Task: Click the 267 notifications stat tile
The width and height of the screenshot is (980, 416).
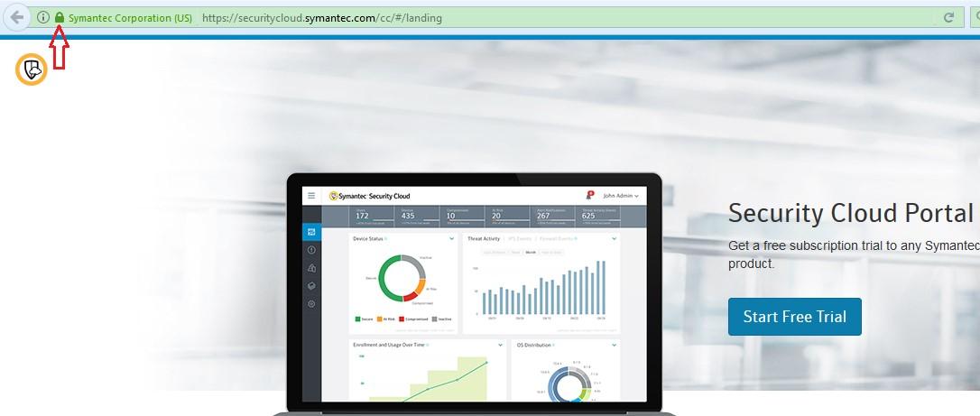Action: click(554, 216)
